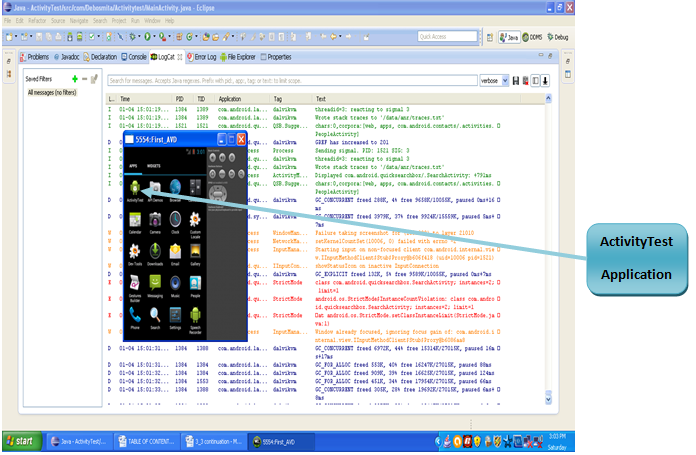Open Email app in emulator
Image resolution: width=696 pixels, height=455 pixels.
click(175, 254)
